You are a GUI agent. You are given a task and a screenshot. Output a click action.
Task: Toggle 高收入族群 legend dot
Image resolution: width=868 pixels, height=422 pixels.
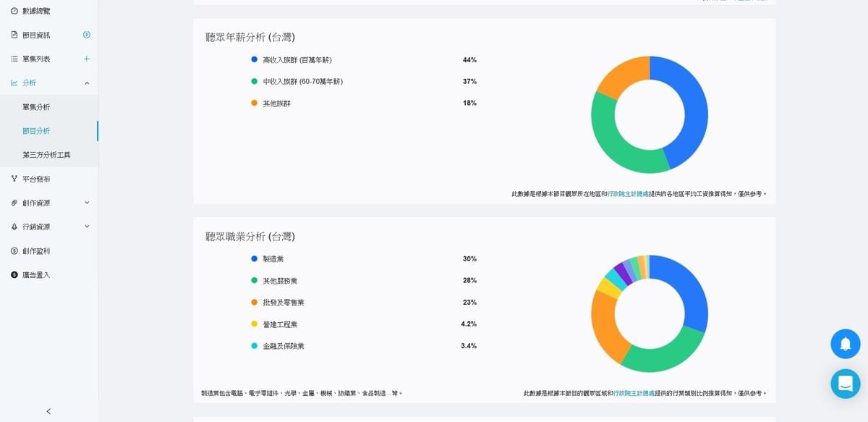[x=254, y=59]
